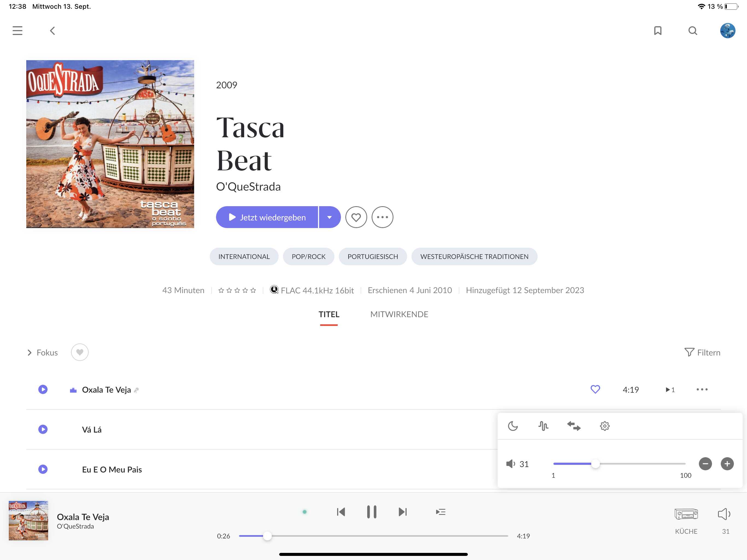747x560 pixels.
Task: Expand the play options dropdown arrow
Action: point(329,217)
